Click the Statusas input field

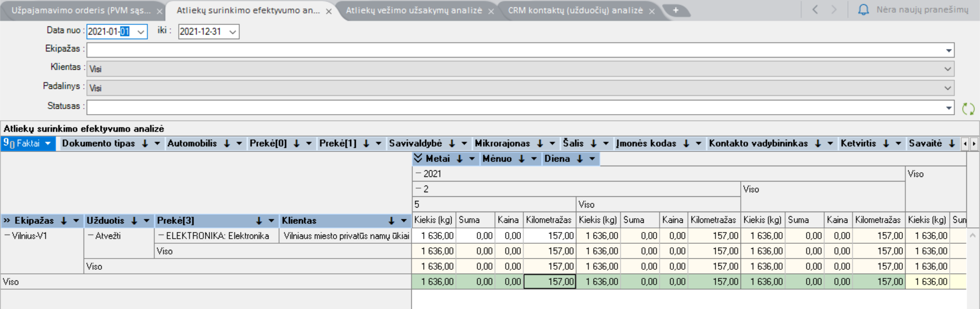(514, 108)
